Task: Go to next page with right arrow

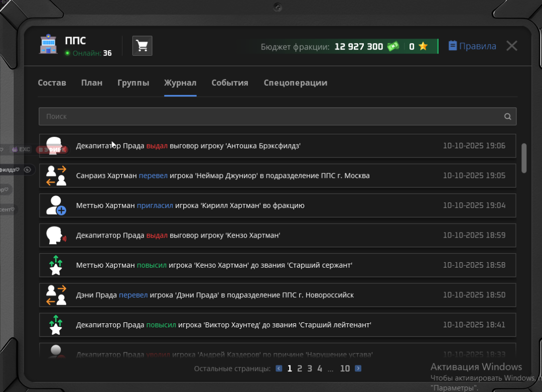Action: click(358, 368)
